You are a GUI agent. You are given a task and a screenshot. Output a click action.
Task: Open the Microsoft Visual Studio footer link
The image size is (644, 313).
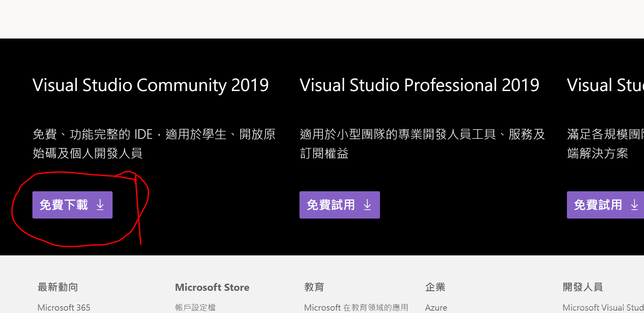pos(603,308)
